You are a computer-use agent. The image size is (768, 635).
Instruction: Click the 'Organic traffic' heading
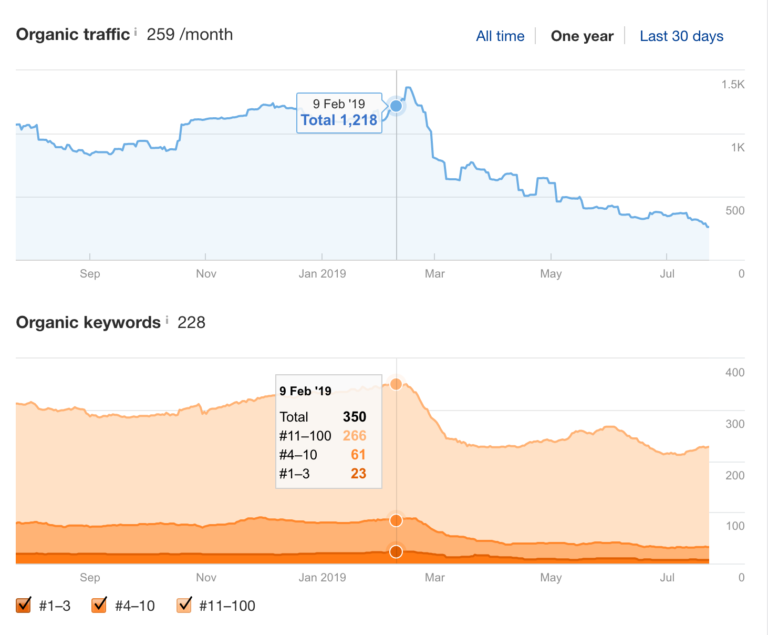72,34
